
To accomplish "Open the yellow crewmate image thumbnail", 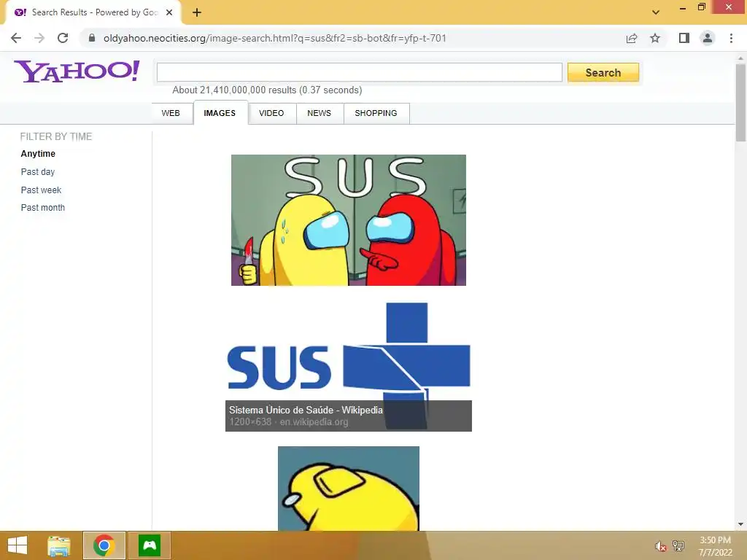I will tap(349, 489).
